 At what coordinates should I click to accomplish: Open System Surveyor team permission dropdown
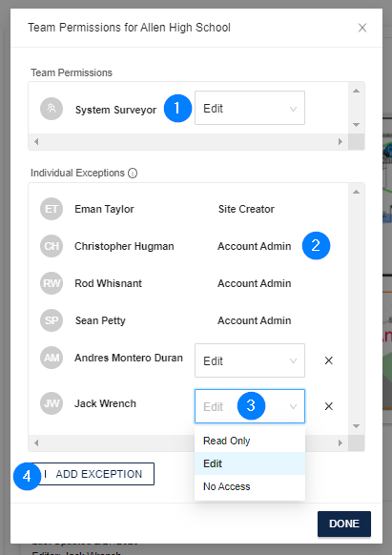250,108
